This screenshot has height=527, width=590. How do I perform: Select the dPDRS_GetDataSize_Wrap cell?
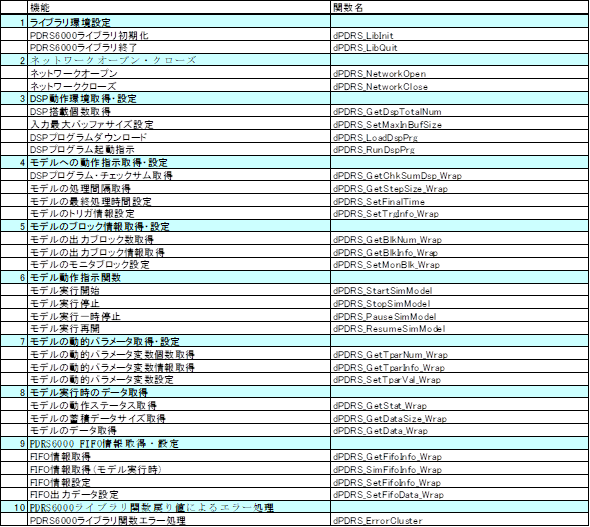pos(459,418)
